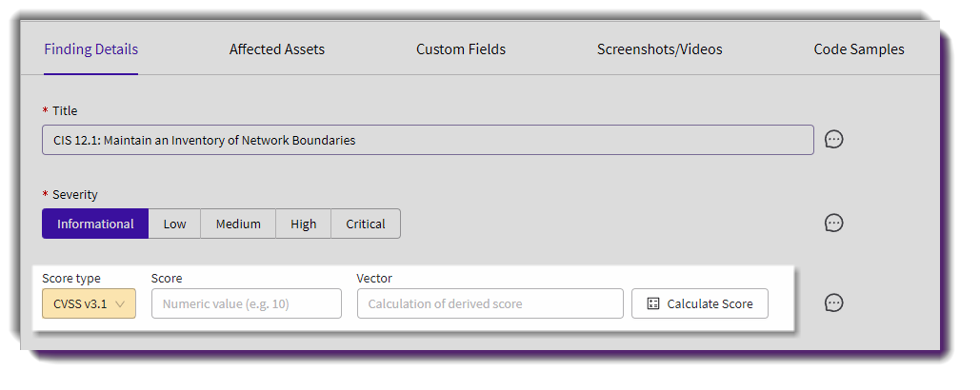Click the Calculate Score button

[699, 303]
